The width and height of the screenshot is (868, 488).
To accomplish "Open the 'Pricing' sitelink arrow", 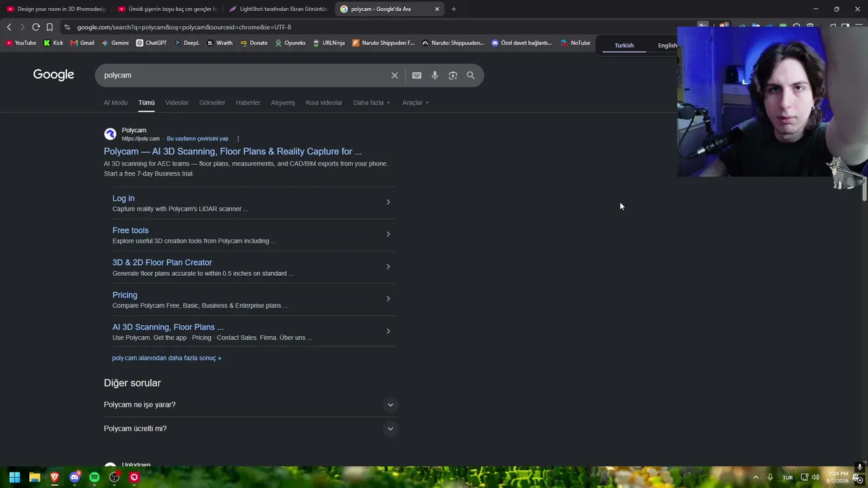I will 388,299.
